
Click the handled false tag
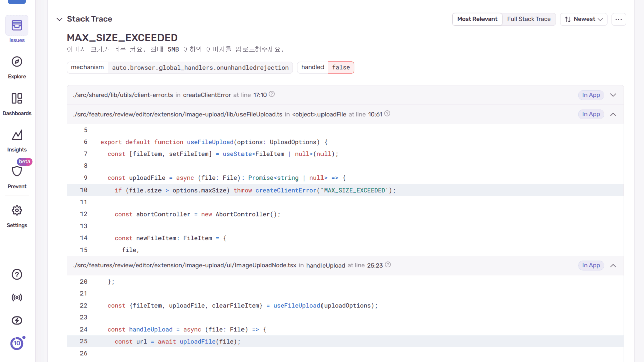[x=341, y=68]
